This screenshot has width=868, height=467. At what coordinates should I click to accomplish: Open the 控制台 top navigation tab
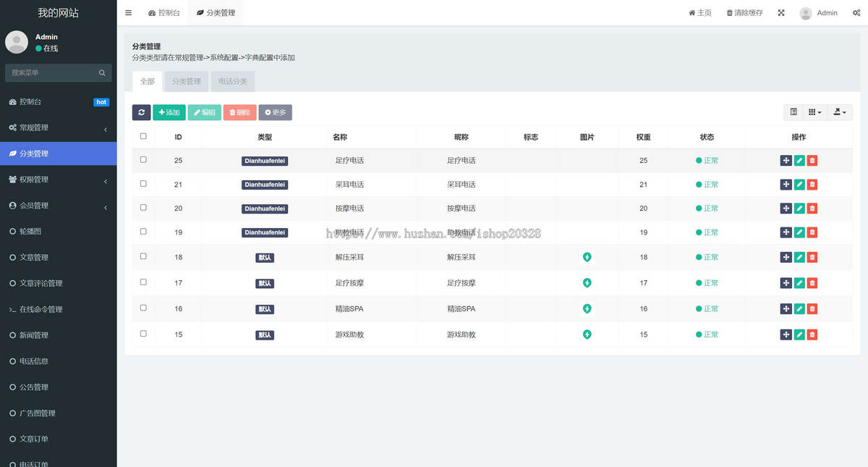coord(164,13)
